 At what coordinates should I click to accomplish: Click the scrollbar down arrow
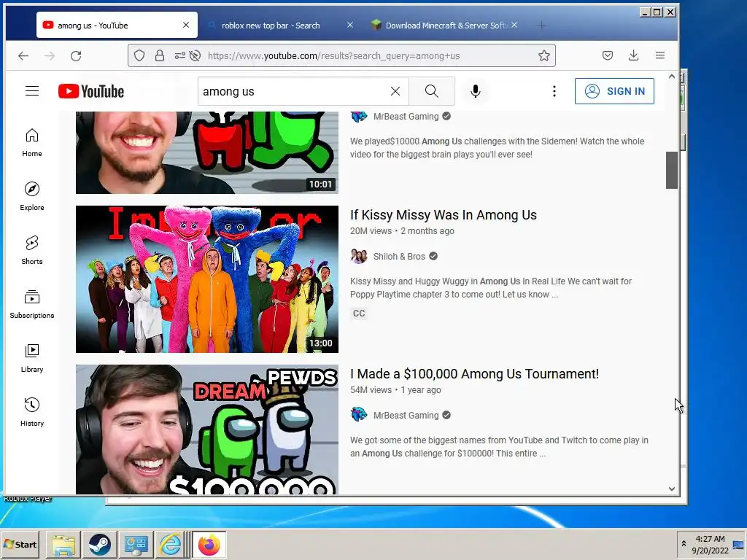click(x=672, y=489)
